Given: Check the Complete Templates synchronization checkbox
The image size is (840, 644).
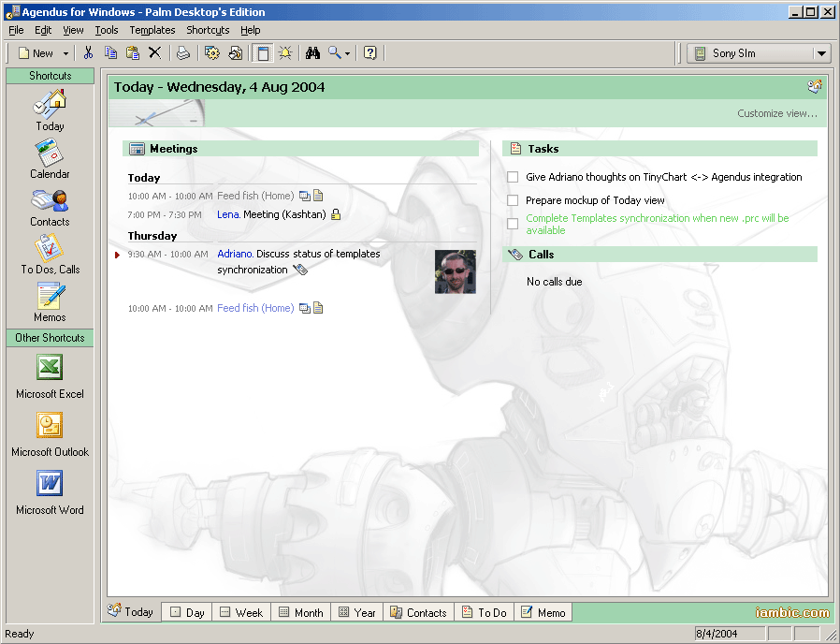Looking at the screenshot, I should pyautogui.click(x=513, y=224).
